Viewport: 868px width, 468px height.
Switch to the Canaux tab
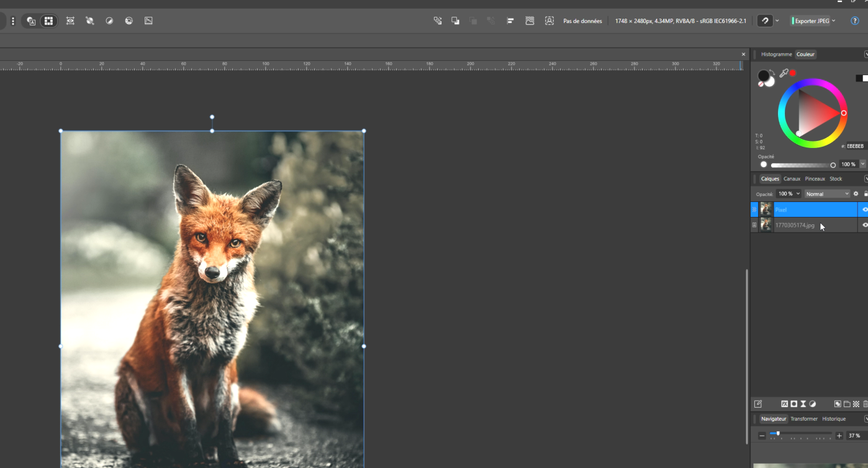[x=792, y=179]
